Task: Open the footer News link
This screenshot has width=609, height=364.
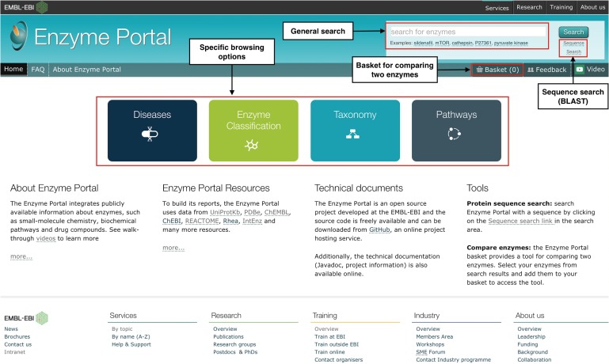Action: tap(11, 328)
